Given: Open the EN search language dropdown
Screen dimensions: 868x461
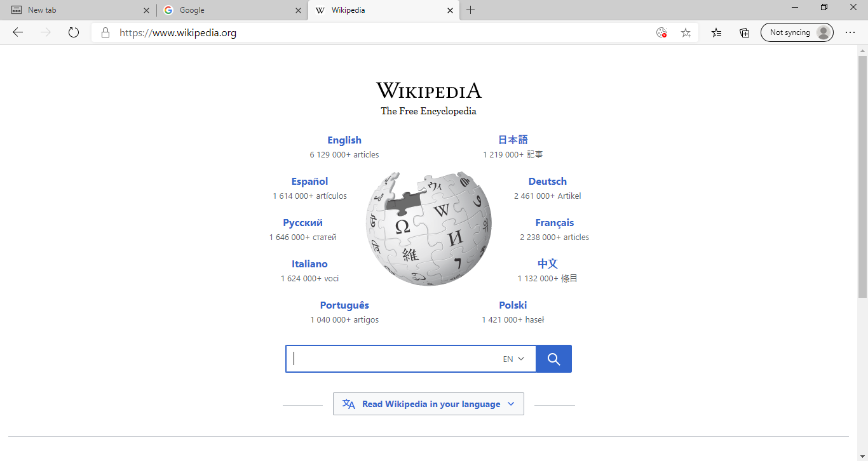Looking at the screenshot, I should click(x=513, y=359).
